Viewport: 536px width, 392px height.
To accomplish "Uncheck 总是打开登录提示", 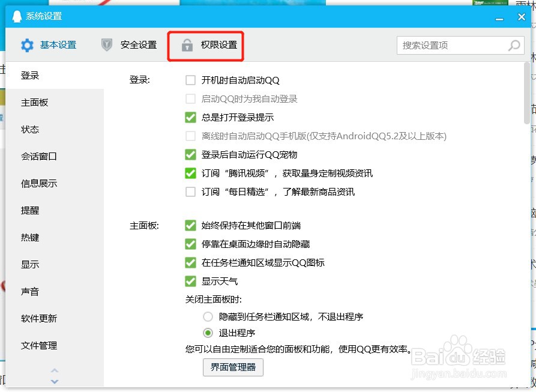I will [x=190, y=117].
